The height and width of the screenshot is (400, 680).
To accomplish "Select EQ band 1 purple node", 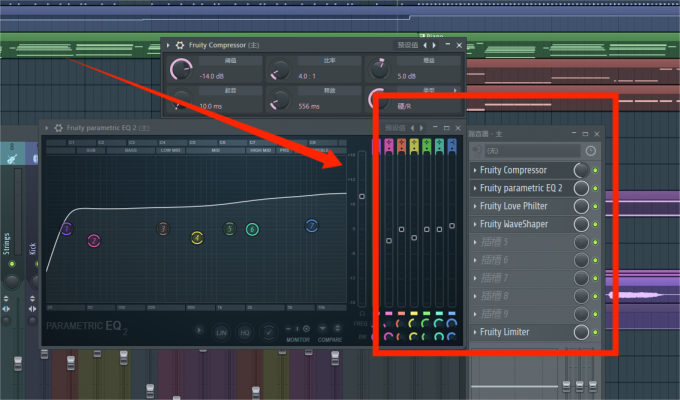I will (x=66, y=229).
